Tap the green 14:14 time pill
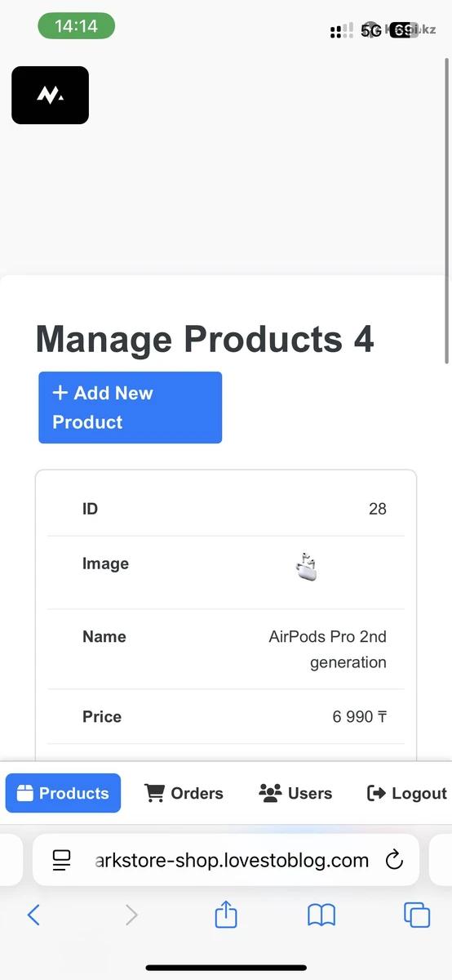This screenshot has height=980, width=452. tap(76, 26)
